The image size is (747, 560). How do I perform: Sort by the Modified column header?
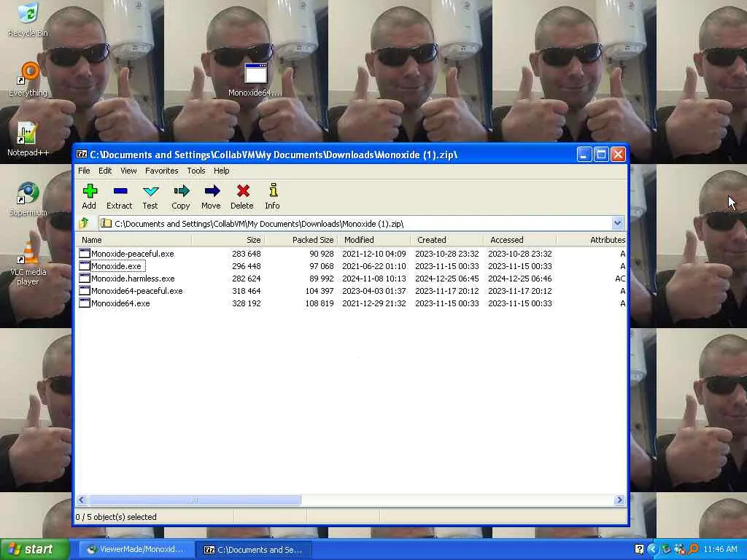coord(373,240)
